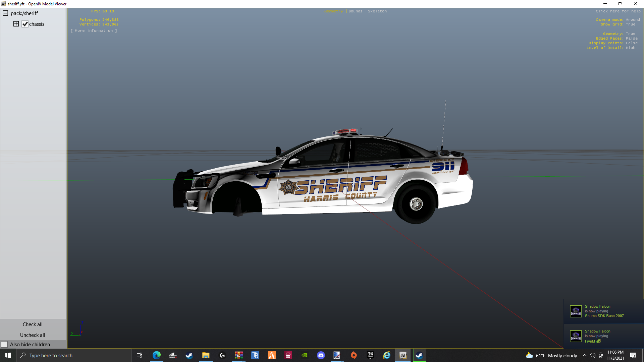
Task: Toggle Also hide children checkbox
Action: (4, 345)
